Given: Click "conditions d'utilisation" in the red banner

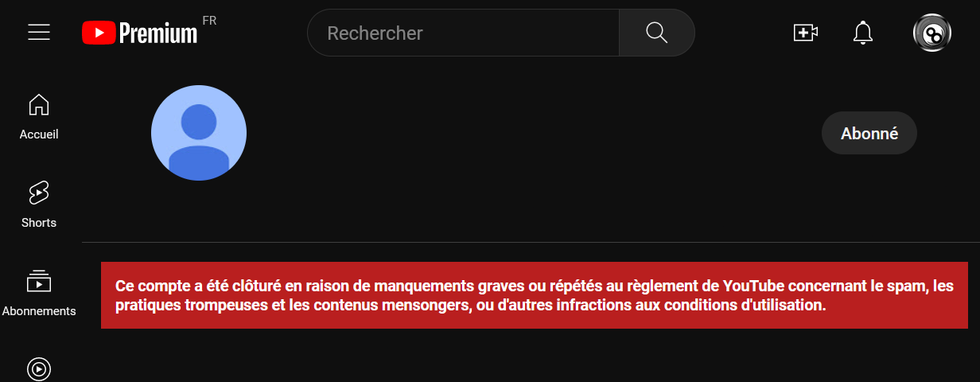Looking at the screenshot, I should (754, 305).
